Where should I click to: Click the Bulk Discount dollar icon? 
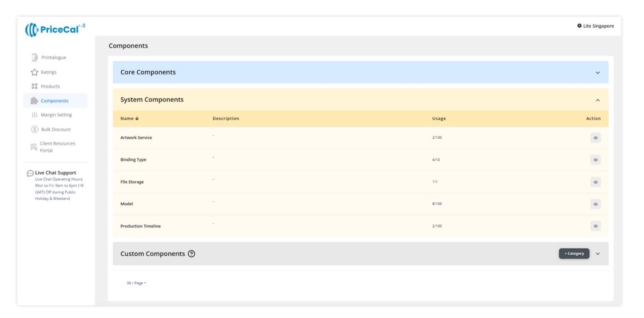pos(34,129)
